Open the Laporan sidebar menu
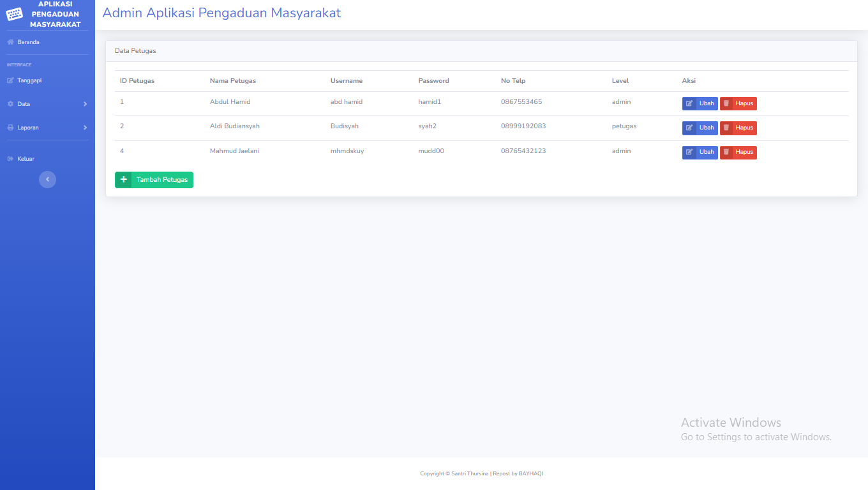868x490 pixels. (47, 128)
